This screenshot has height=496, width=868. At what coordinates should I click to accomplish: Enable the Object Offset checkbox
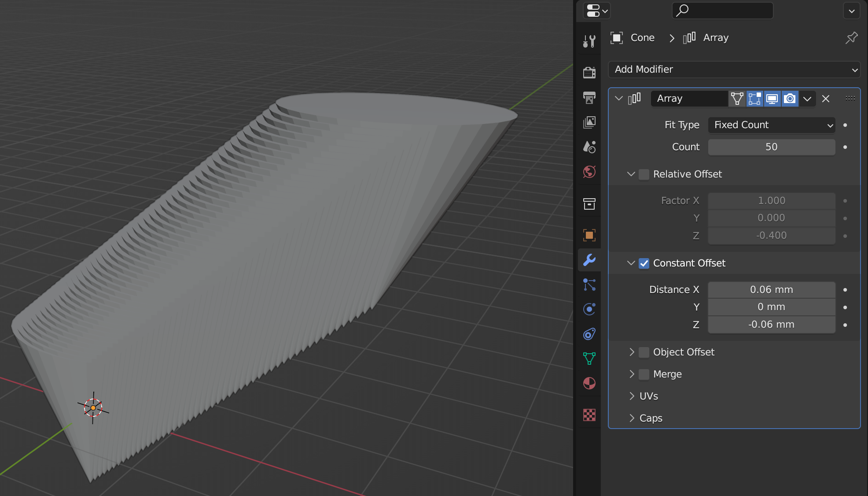[x=644, y=352]
